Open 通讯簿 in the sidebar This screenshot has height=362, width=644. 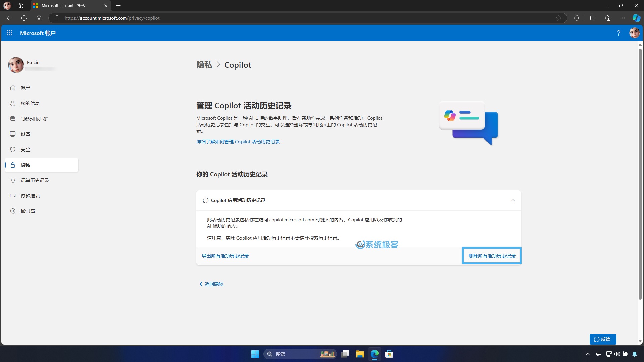(x=42, y=211)
